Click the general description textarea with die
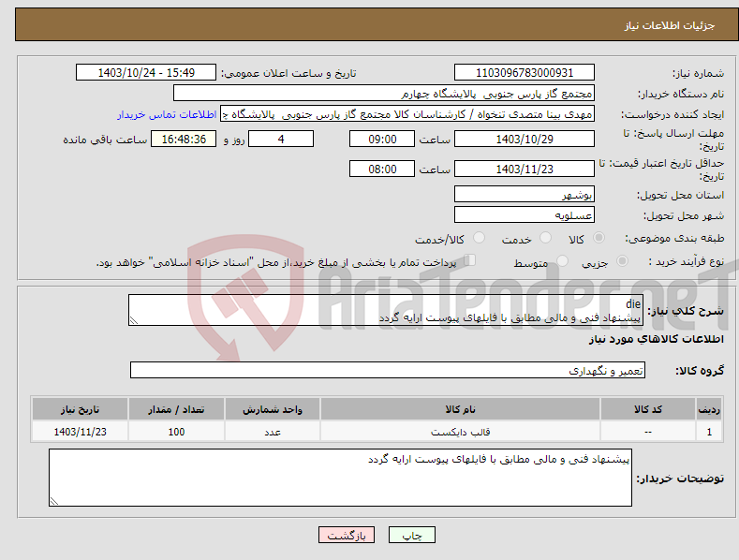This screenshot has width=739, height=560. pos(386,310)
